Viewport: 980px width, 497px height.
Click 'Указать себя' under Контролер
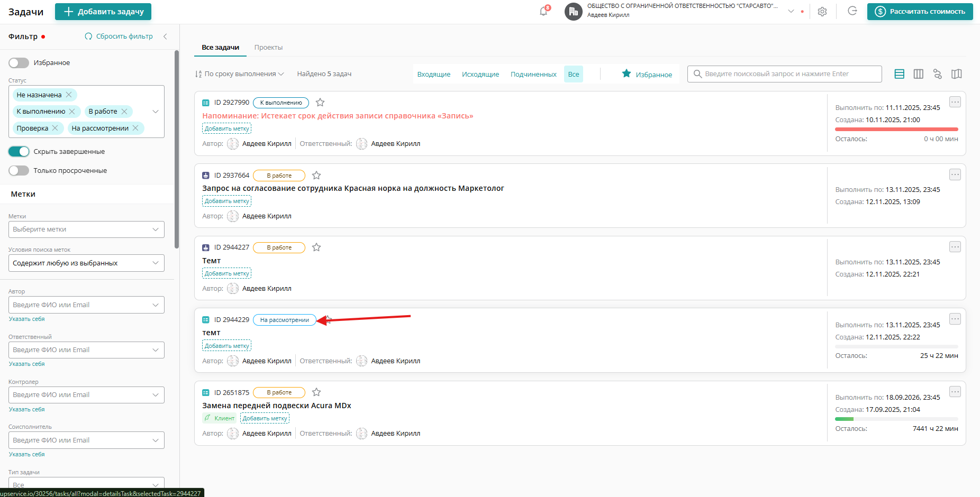[26, 410]
